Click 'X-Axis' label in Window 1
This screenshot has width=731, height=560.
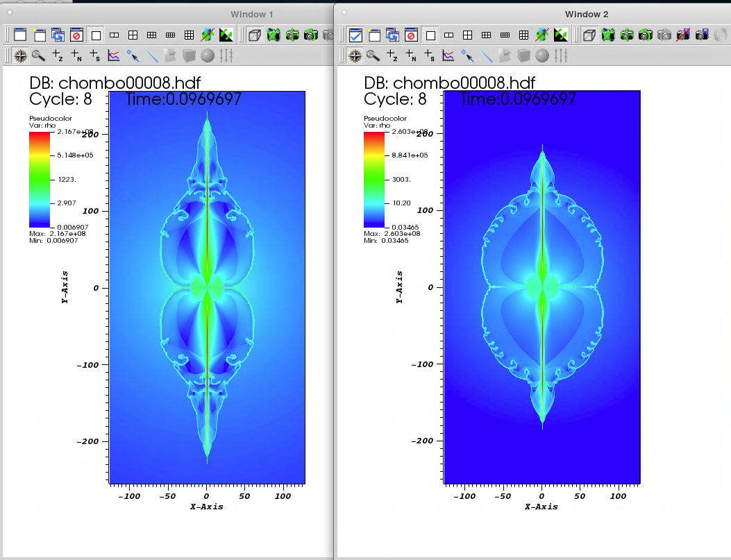coord(206,507)
